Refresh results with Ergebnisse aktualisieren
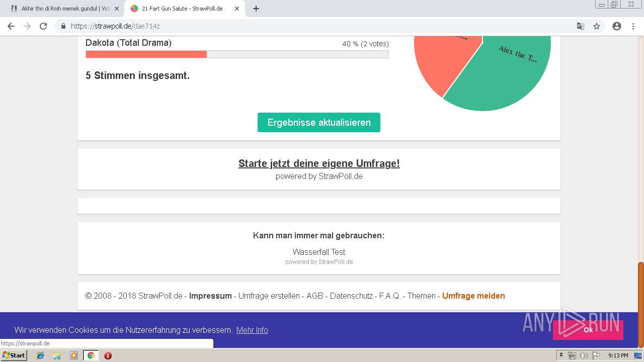The height and width of the screenshot is (362, 644). (x=319, y=123)
